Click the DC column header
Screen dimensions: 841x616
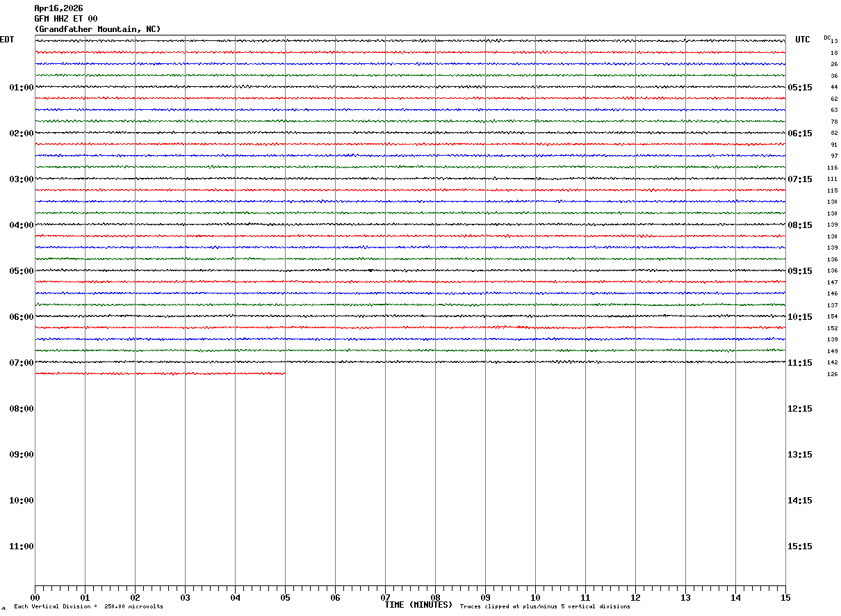tap(827, 38)
